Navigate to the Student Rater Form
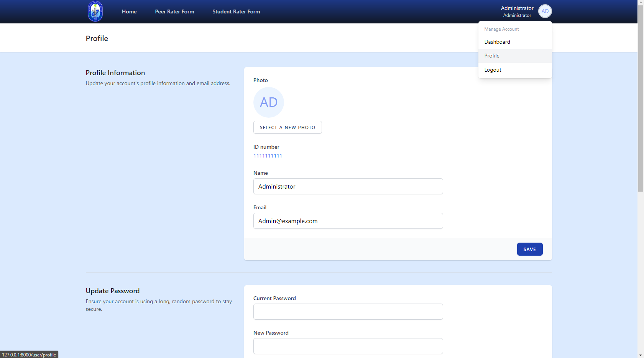 tap(236, 11)
